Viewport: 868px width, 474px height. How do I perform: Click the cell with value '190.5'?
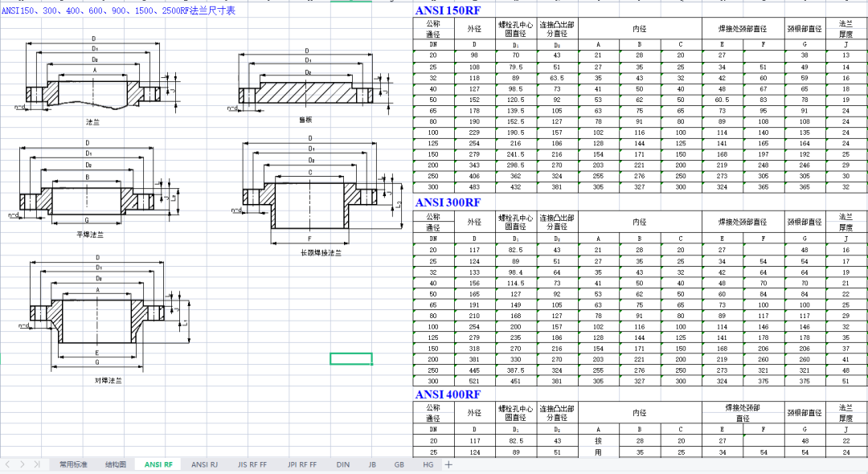(515, 133)
